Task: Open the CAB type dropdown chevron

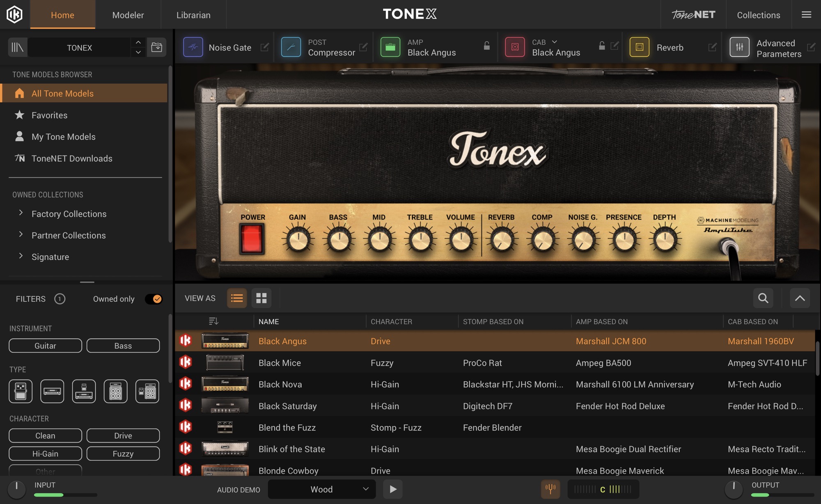Action: pos(555,42)
